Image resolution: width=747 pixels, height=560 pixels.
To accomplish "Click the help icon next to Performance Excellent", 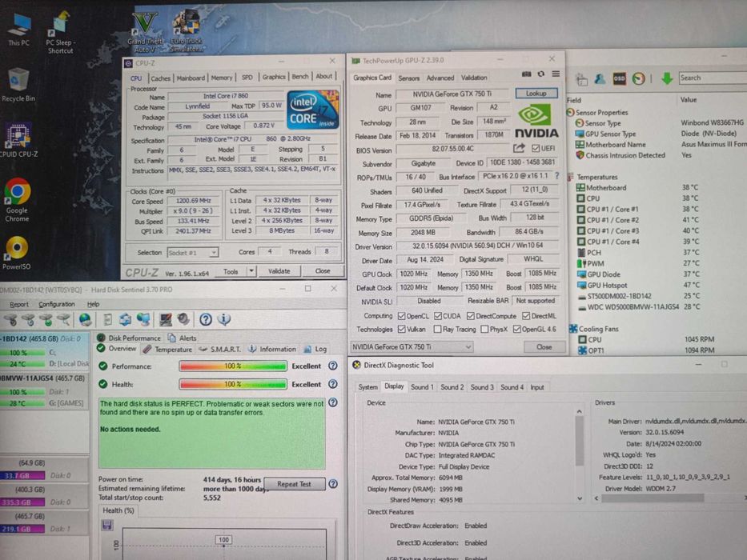I will (333, 366).
